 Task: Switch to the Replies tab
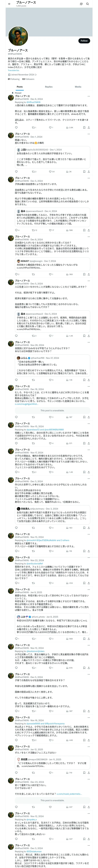click(x=49, y=87)
